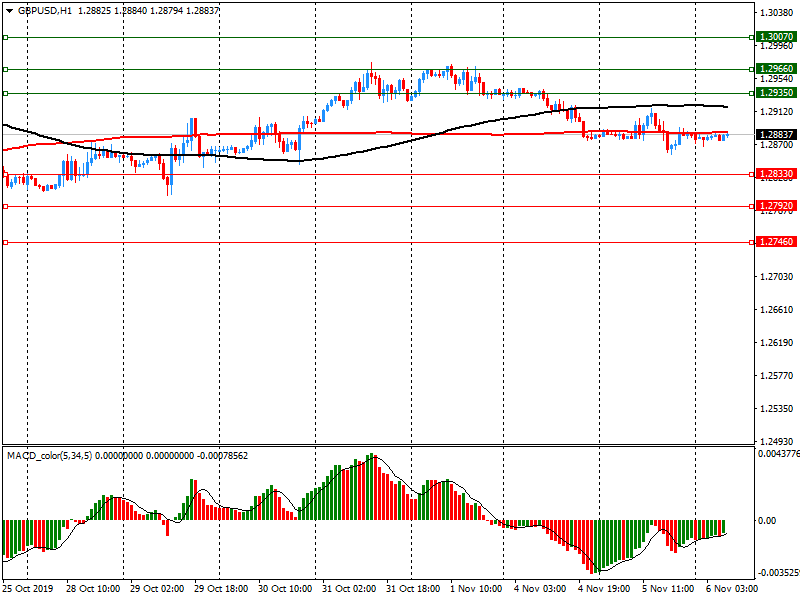Click left handle of the lowest red line
The image size is (800, 600).
pyautogui.click(x=6, y=242)
